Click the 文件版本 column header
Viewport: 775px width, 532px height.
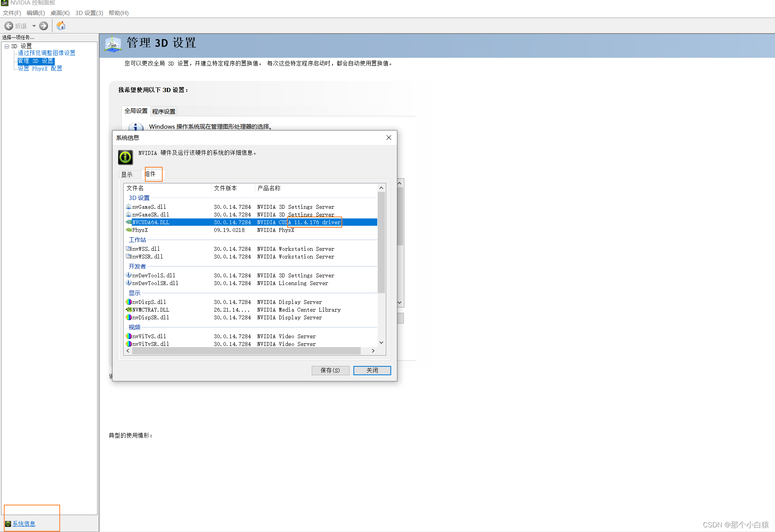(233, 188)
